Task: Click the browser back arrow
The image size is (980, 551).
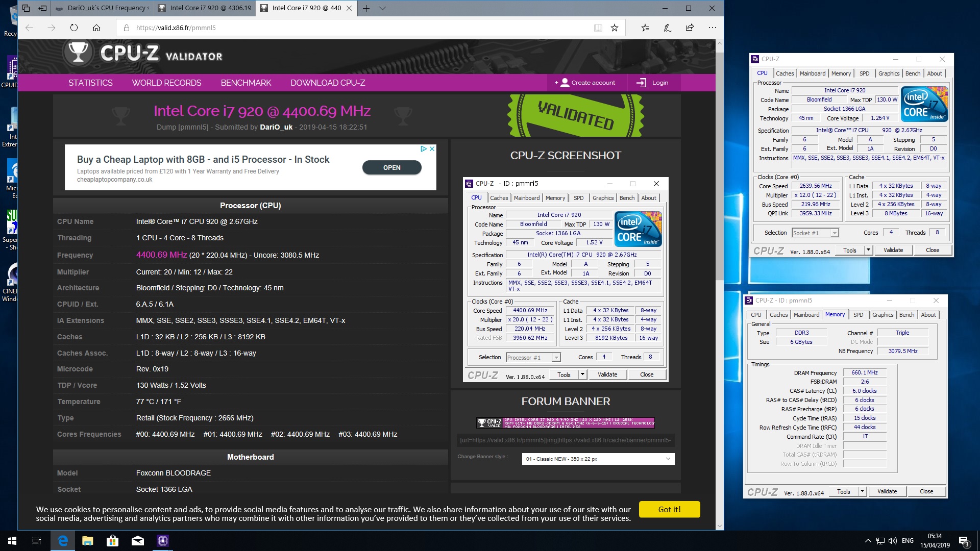Action: click(29, 28)
